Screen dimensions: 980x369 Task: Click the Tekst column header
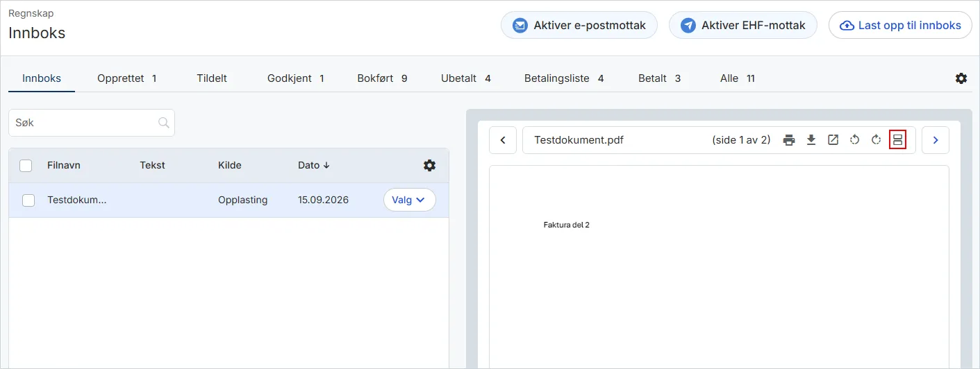pyautogui.click(x=153, y=165)
